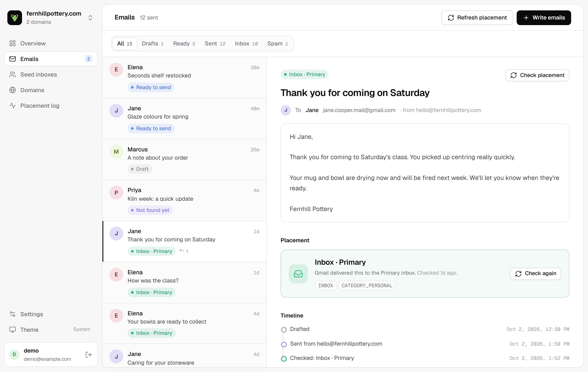Open Seed inboxes in the sidebar
Screen dimensions: 588x372
pos(51,74)
